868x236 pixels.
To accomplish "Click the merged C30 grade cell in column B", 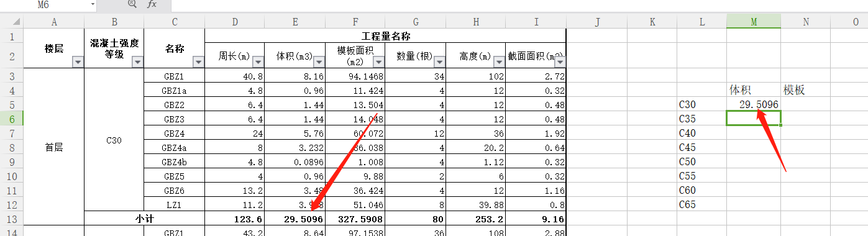I will 114,140.
